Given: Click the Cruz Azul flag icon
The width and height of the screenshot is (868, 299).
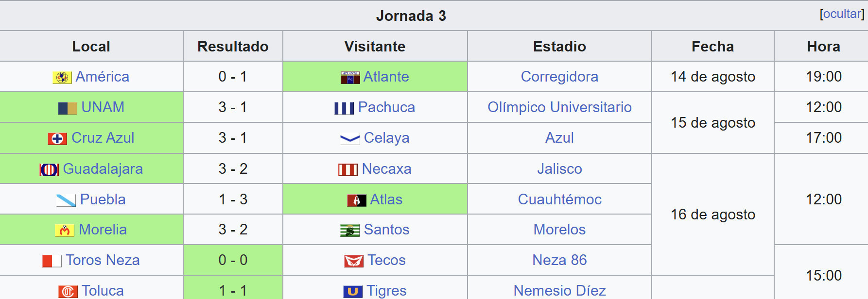Looking at the screenshot, I should [x=57, y=138].
